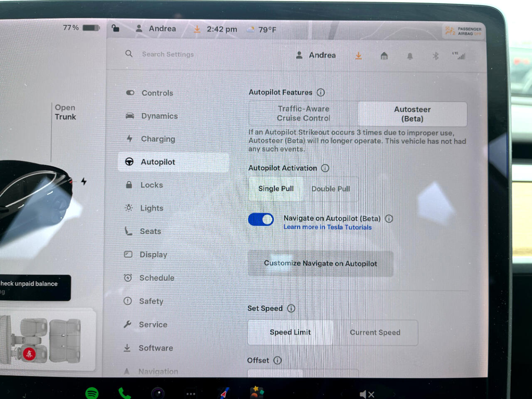This screenshot has height=399, width=532.
Task: Click the search magnifier icon
Action: [129, 54]
